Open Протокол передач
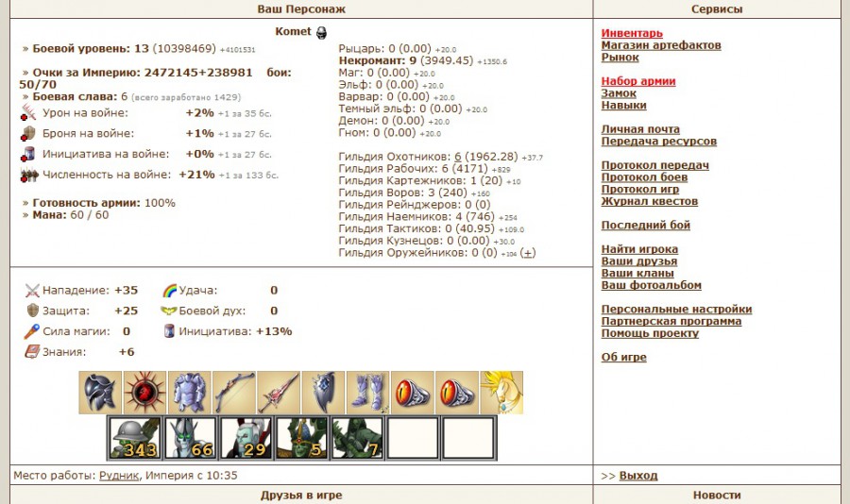The image size is (850, 504). coord(654,165)
